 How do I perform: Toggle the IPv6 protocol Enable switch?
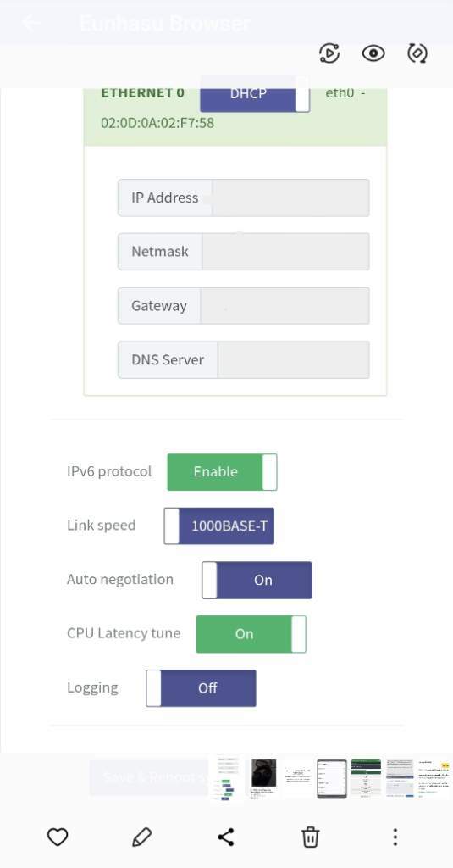[223, 472]
